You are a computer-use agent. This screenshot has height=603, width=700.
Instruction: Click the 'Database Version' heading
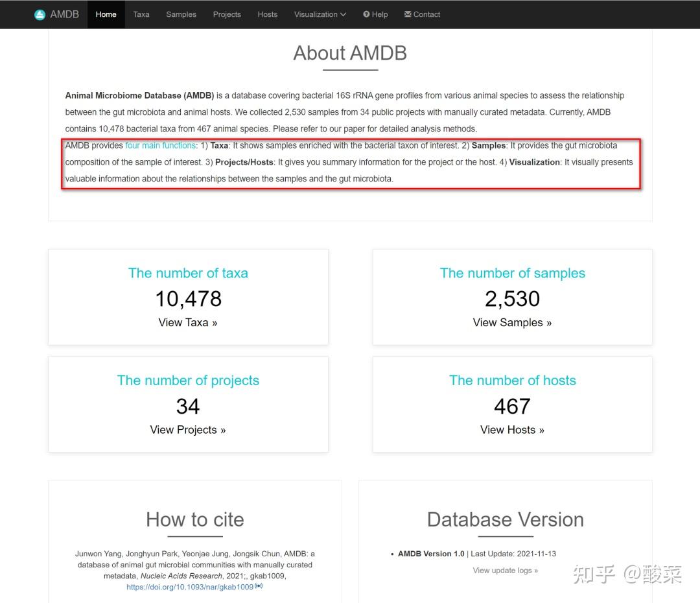pyautogui.click(x=506, y=519)
